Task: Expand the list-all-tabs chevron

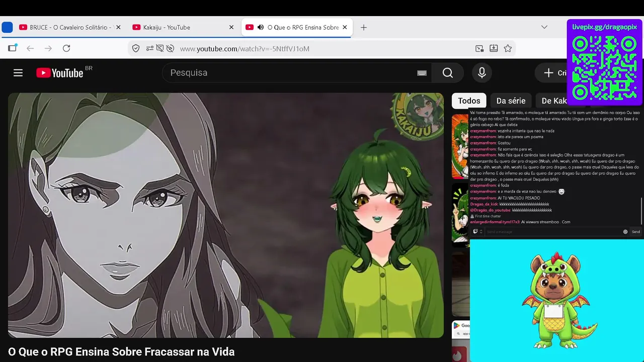Action: tap(544, 27)
